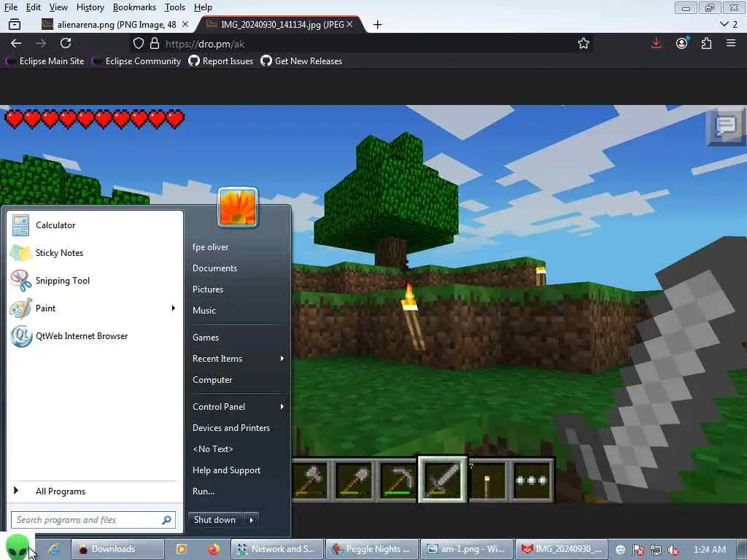The width and height of the screenshot is (747, 560).
Task: Open the Help menu
Action: click(203, 7)
